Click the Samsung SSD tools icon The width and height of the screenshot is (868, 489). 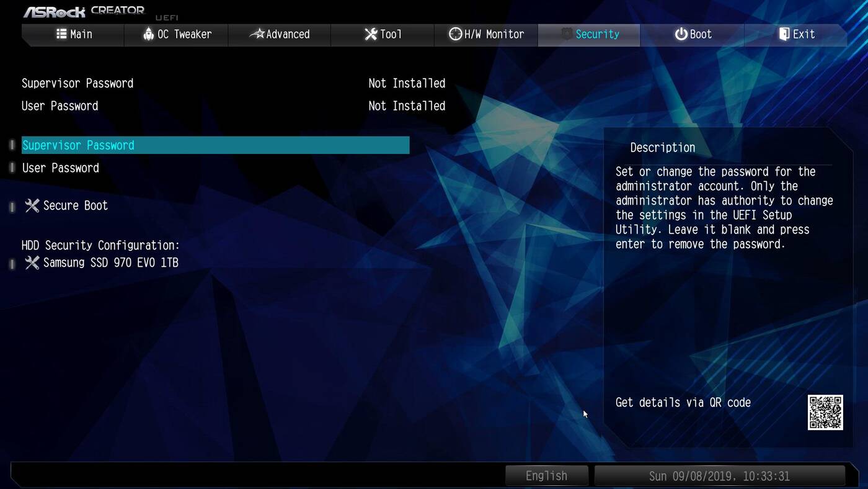(x=32, y=262)
